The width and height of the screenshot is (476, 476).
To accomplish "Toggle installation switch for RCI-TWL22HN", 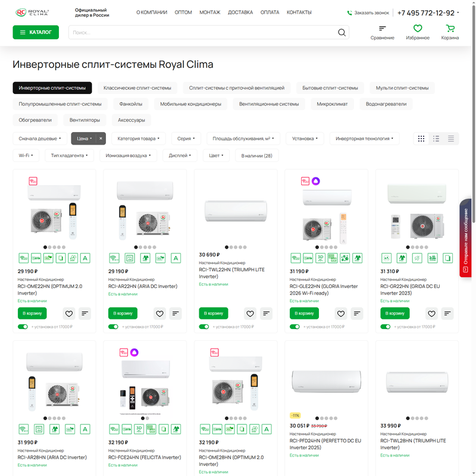I will pyautogui.click(x=204, y=327).
